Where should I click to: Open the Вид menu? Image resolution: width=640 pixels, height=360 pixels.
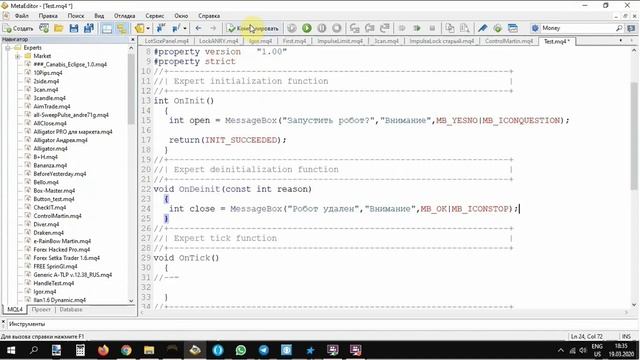(x=99, y=16)
